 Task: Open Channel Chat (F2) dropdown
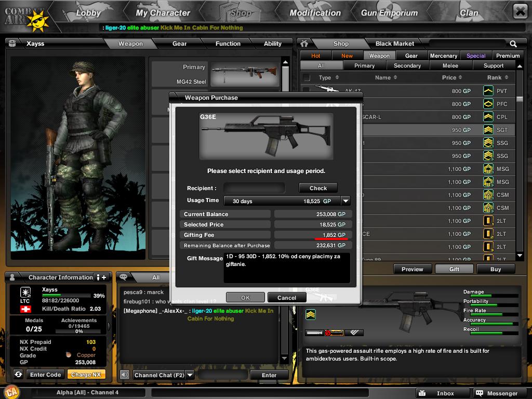[x=190, y=375]
